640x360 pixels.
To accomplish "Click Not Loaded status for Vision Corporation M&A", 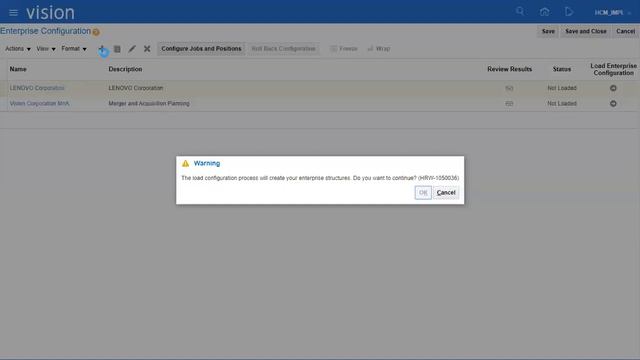I will pos(562,104).
